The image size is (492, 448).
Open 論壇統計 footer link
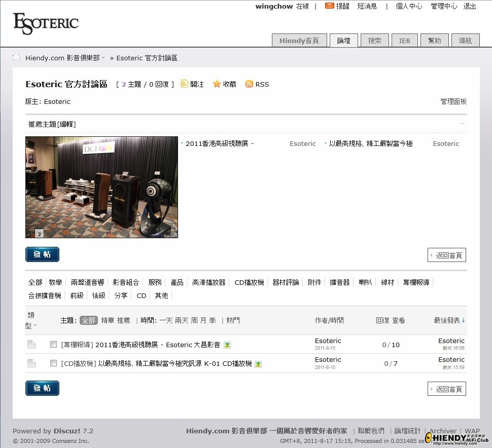click(407, 431)
